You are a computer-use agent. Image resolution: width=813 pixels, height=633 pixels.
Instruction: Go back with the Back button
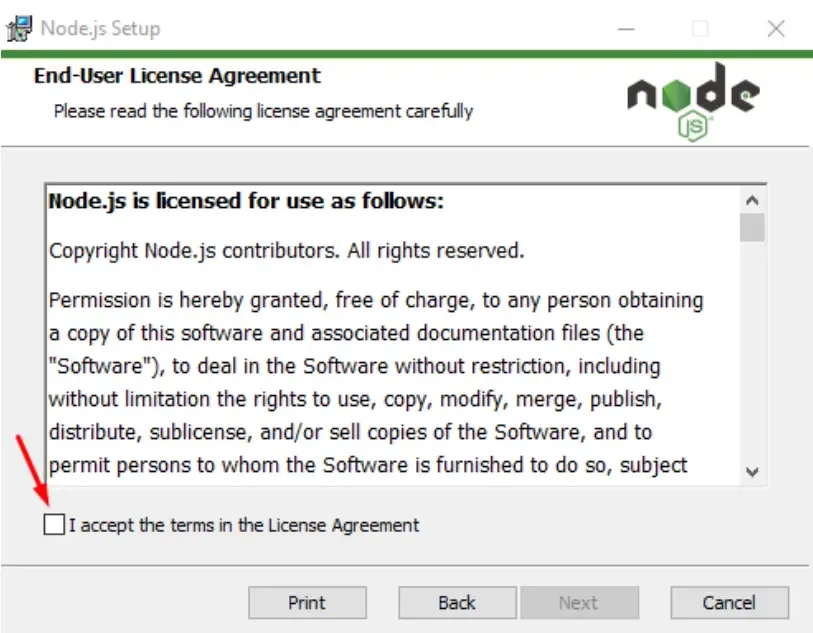point(457,602)
